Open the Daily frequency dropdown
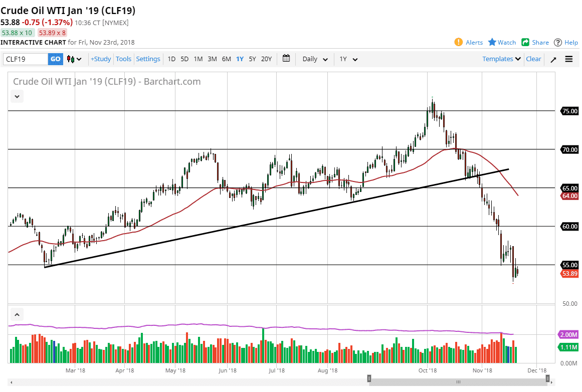The image size is (582, 392). click(x=314, y=59)
